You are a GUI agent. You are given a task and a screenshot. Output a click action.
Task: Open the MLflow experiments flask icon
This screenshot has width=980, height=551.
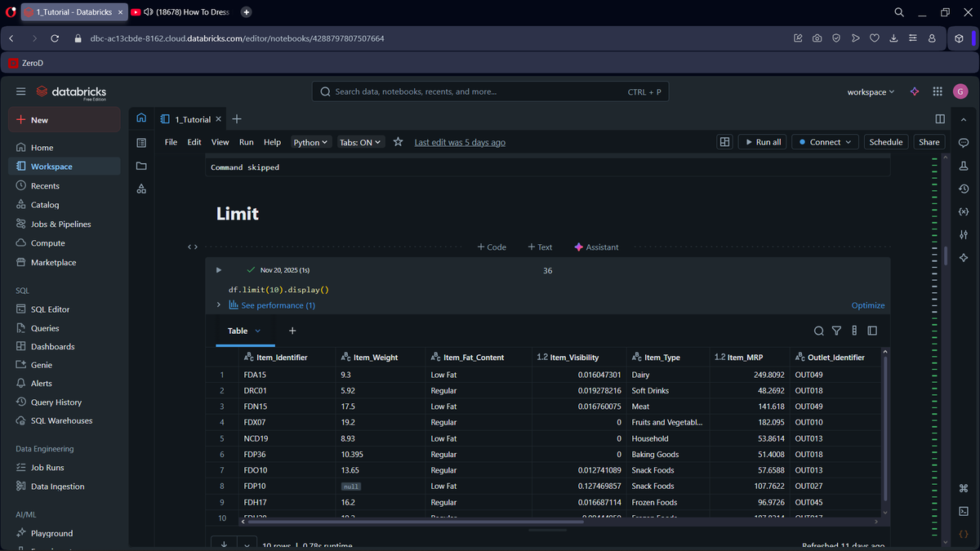tap(964, 166)
